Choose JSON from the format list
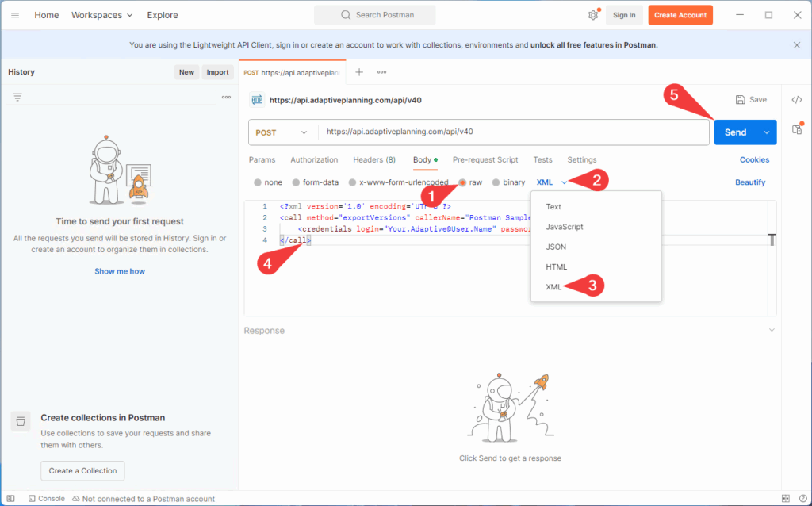 click(556, 247)
